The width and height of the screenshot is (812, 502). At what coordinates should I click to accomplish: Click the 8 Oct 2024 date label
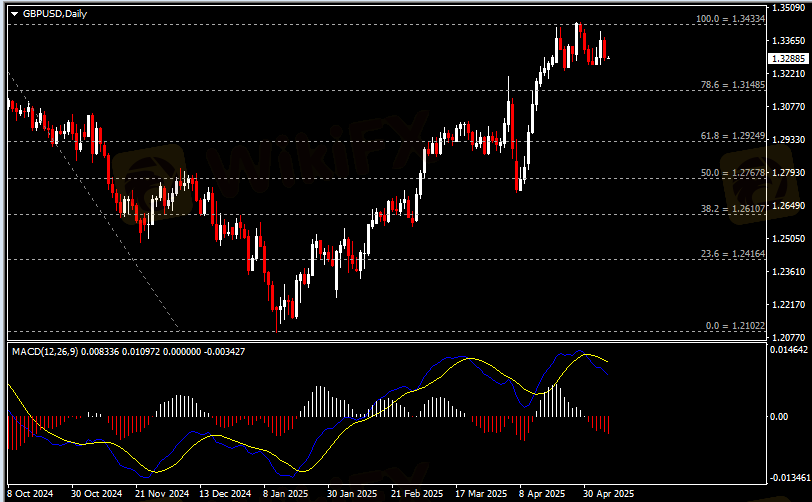[x=31, y=494]
